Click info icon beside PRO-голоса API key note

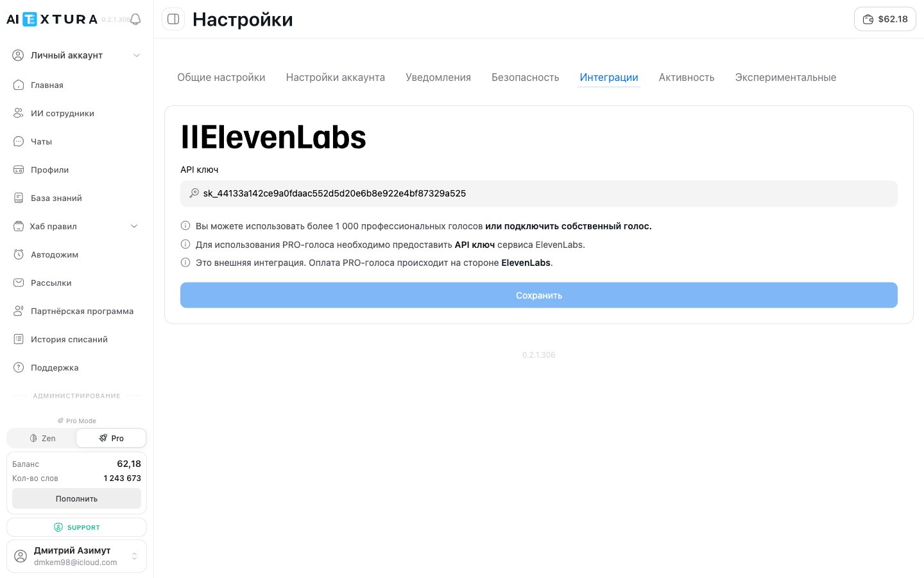tap(185, 244)
